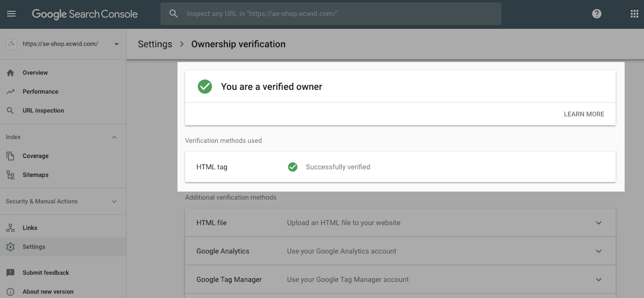Click the Performance chart icon
This screenshot has width=644, height=298.
[x=11, y=91]
